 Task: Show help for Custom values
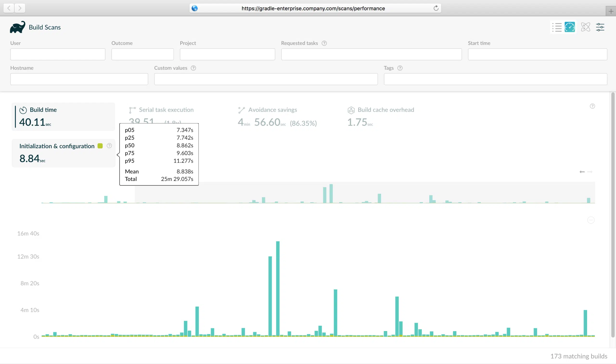[x=193, y=68]
